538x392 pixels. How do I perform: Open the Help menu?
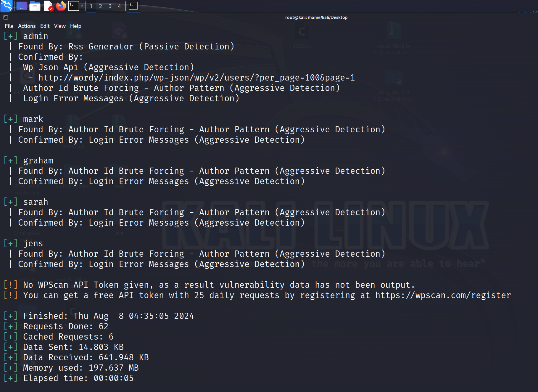[75, 26]
